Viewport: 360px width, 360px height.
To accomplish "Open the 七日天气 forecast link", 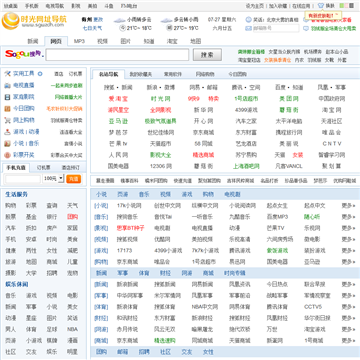I will pos(92,29).
